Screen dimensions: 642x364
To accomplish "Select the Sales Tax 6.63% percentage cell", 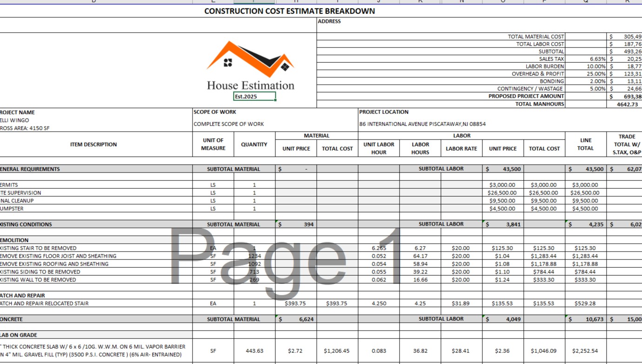I will click(x=586, y=59).
